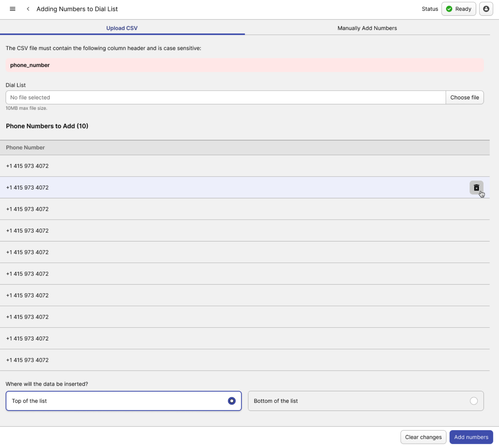Select the Bottom of the list radio

point(473,401)
